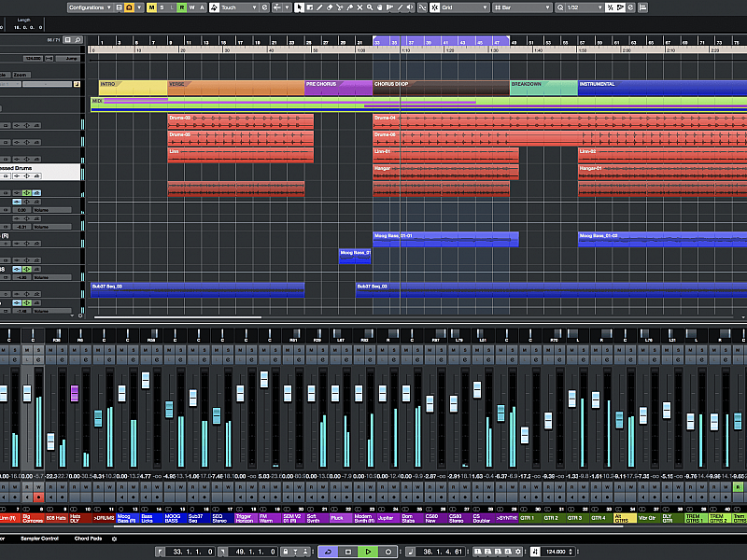Switch to the Sampler Control tab
747x560 pixels.
39,539
